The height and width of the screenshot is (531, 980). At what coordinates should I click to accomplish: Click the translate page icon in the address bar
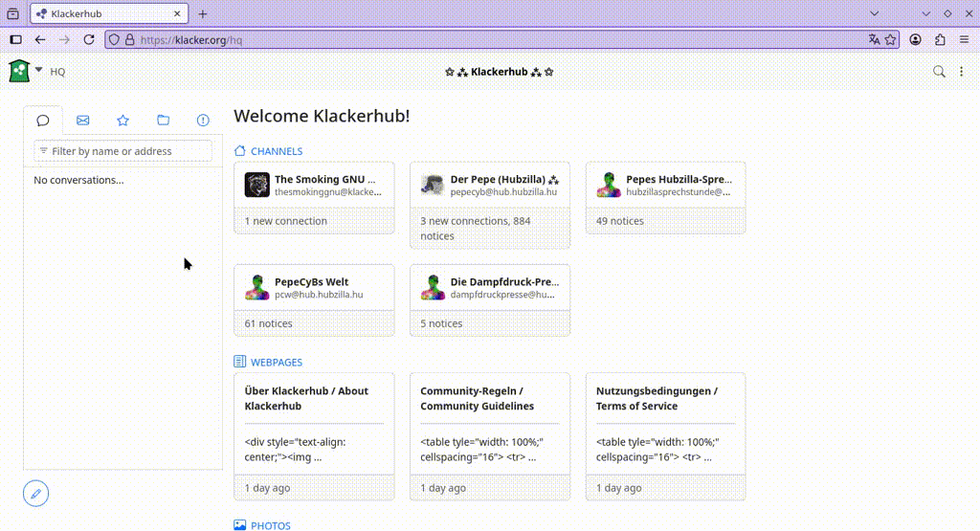coord(874,40)
